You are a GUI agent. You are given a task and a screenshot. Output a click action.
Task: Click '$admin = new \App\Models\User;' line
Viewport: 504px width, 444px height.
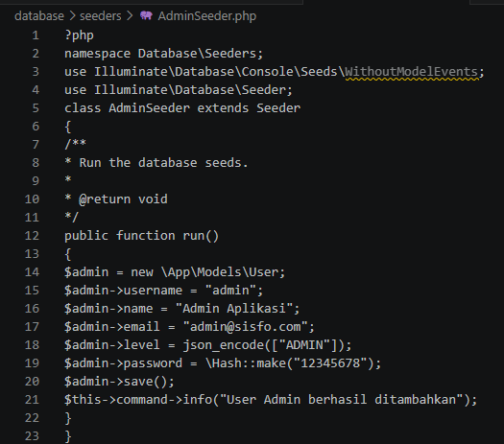[175, 272]
